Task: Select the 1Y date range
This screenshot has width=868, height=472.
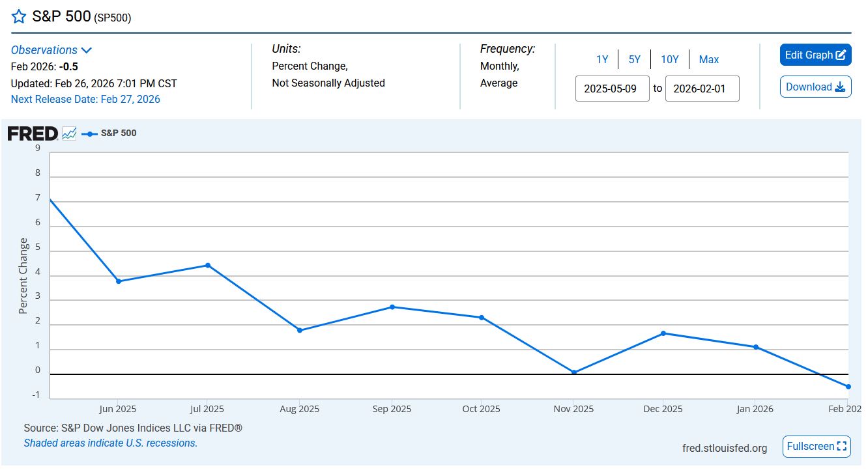Action: click(x=601, y=59)
